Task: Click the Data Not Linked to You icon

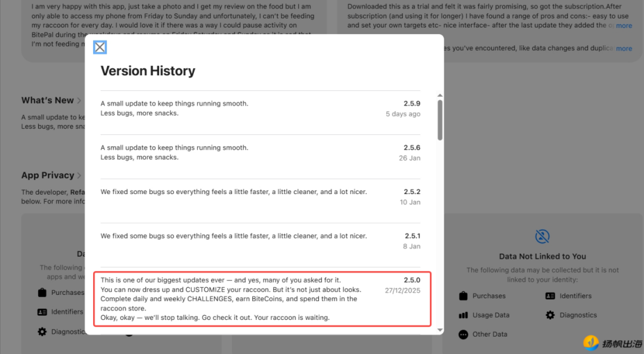Action: [x=542, y=236]
